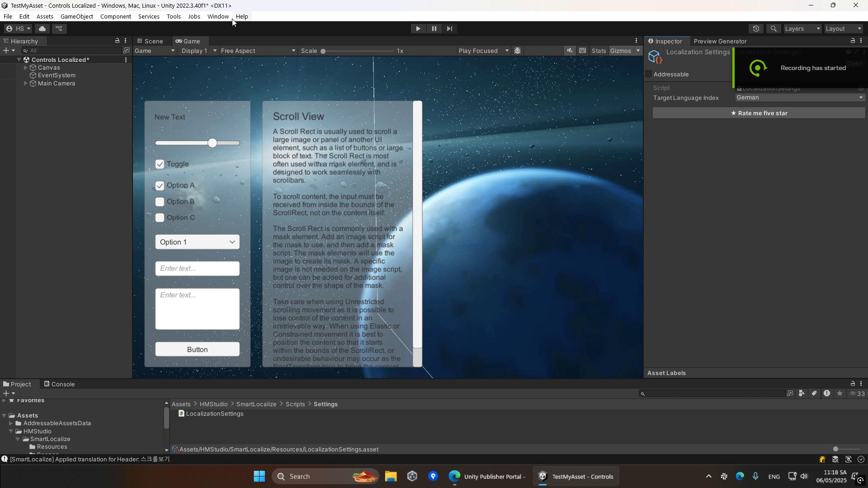
Task: Open the Play Focused dropdown
Action: (x=483, y=51)
